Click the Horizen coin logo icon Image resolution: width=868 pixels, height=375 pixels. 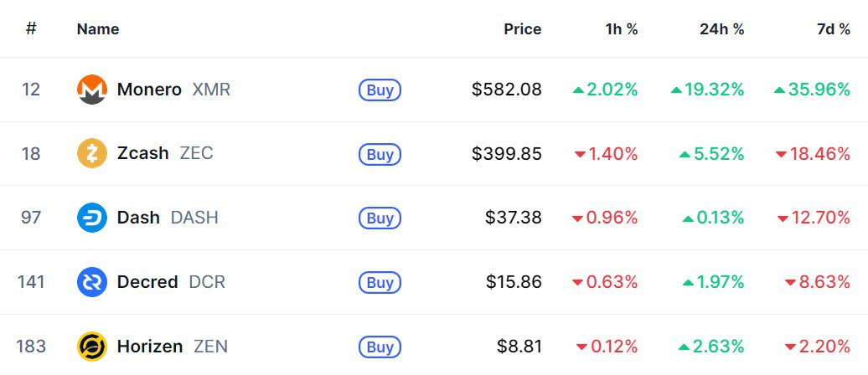point(91,346)
